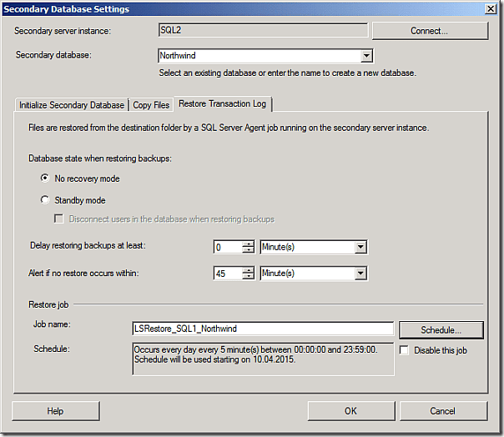The image size is (504, 437).
Task: Select No recovery mode option
Action: [x=45, y=178]
